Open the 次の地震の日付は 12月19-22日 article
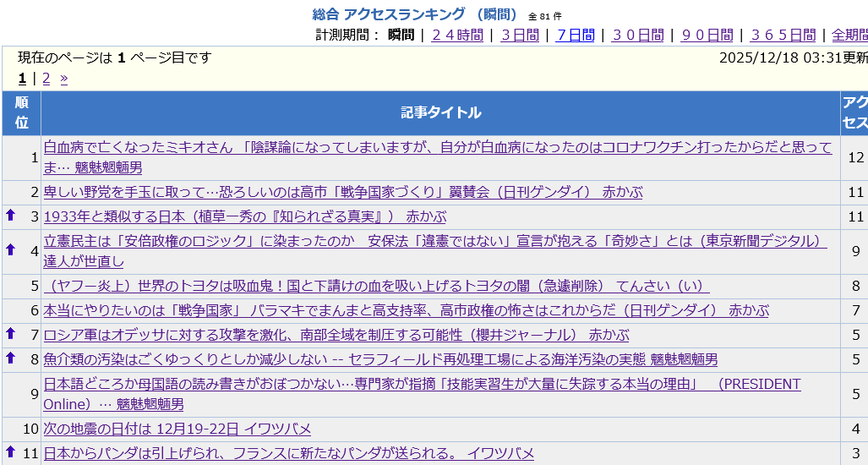Image resolution: width=868 pixels, height=465 pixels. click(177, 429)
